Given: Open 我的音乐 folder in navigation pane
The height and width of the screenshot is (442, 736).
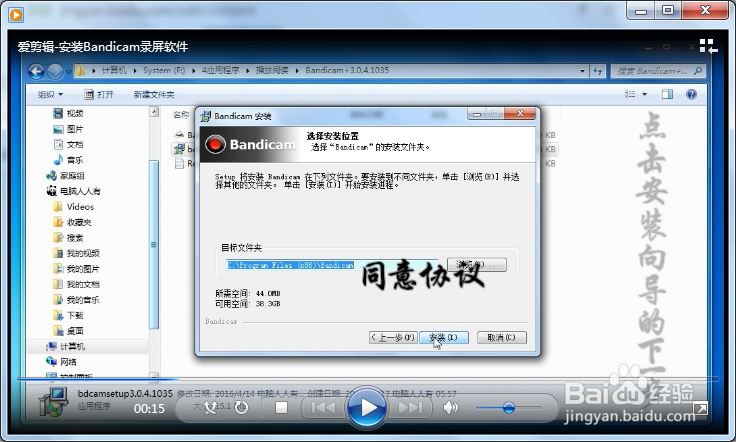Looking at the screenshot, I should 77,299.
